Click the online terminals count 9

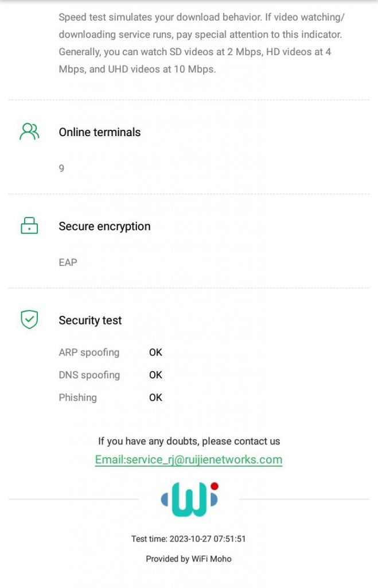coord(61,168)
